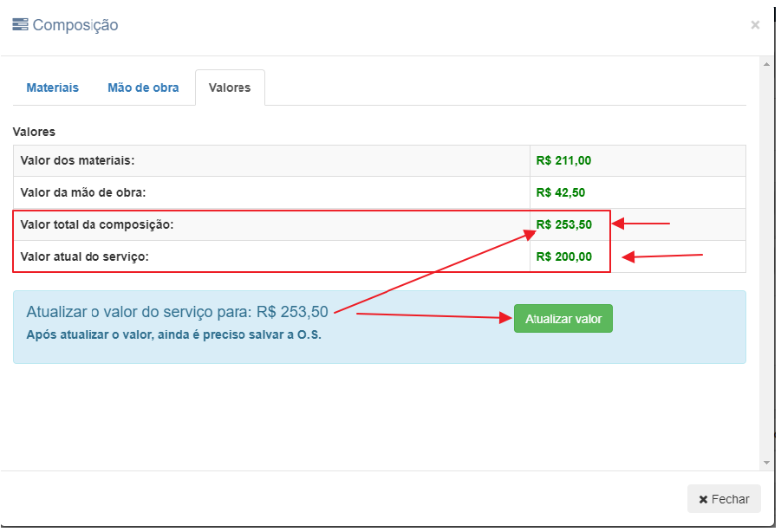Viewport: 781px width, 532px height.
Task: Open the Mão de obra tab
Action: coord(143,88)
